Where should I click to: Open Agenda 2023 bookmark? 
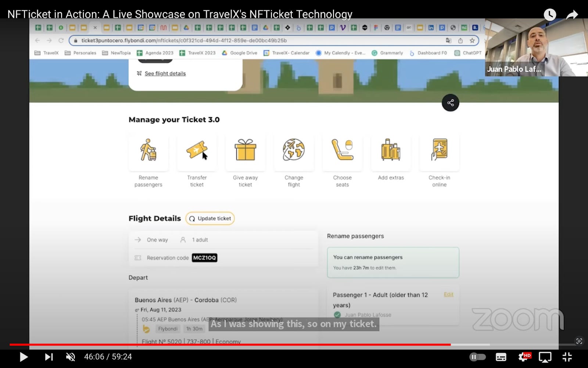tap(155, 53)
